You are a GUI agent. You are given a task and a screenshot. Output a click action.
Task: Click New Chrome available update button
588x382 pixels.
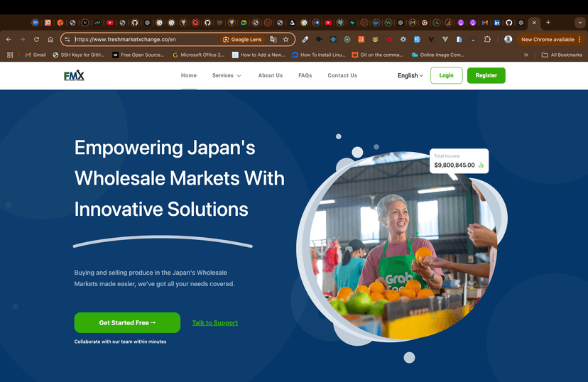548,39
